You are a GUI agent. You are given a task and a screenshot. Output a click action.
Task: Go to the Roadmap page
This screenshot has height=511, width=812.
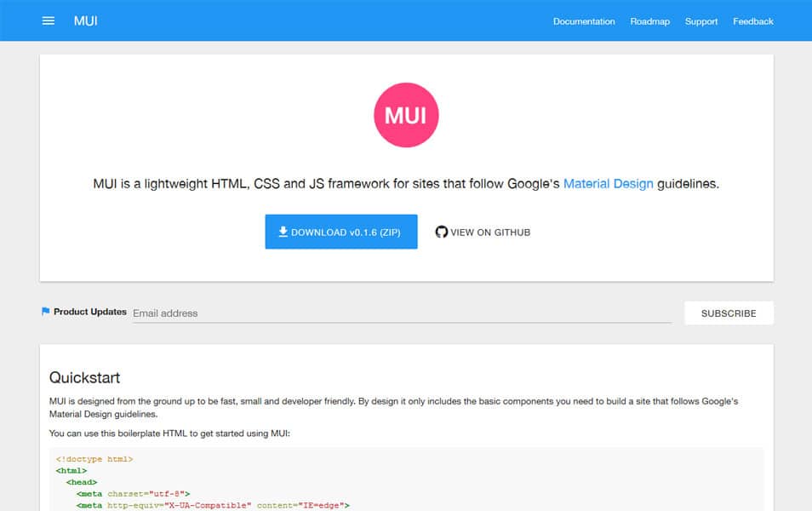pos(650,21)
